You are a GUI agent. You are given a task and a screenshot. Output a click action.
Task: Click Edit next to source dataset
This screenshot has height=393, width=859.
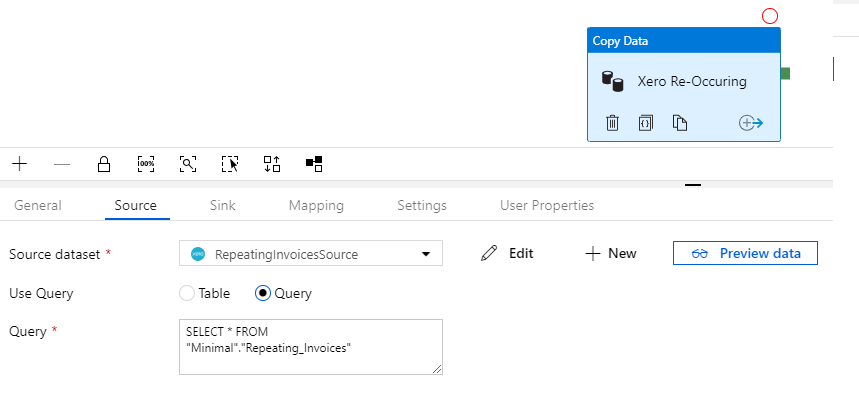[507, 253]
